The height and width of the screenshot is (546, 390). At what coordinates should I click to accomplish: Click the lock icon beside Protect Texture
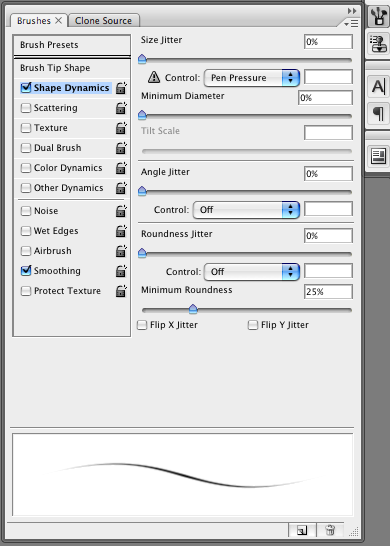point(121,291)
